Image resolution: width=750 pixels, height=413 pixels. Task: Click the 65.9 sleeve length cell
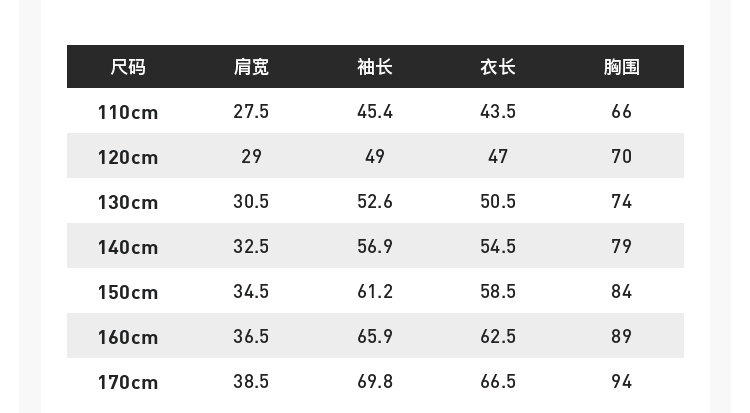[x=375, y=336]
